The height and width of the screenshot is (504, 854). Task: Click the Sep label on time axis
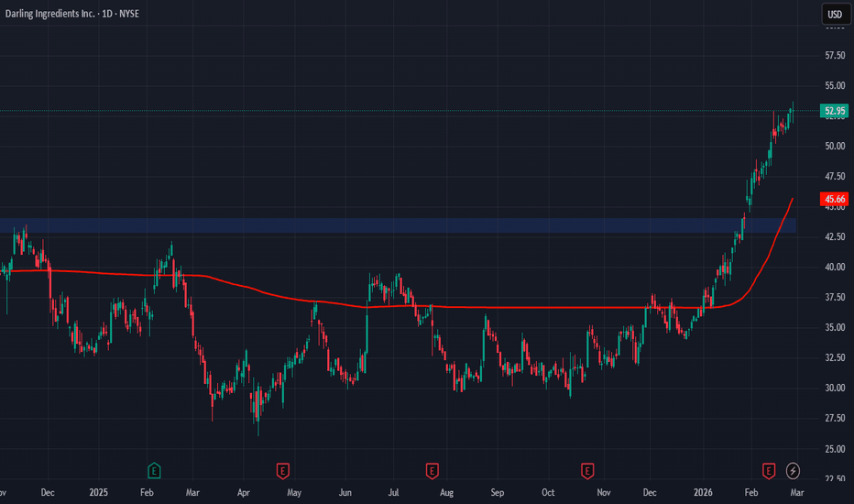(x=498, y=493)
